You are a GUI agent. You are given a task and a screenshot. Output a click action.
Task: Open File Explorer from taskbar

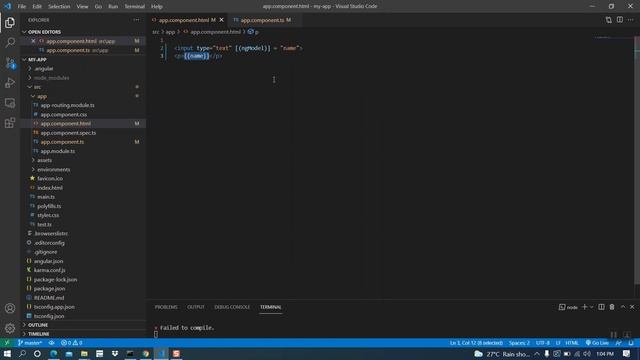(x=84, y=353)
